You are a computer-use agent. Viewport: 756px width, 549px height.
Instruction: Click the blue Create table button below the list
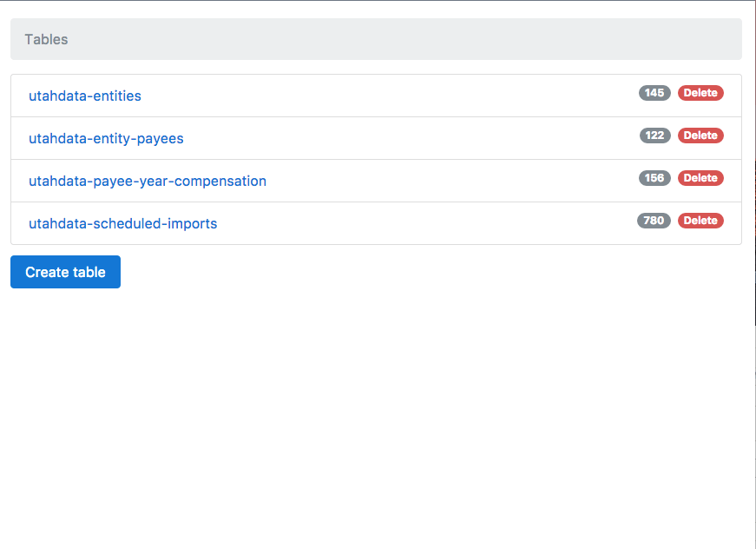coord(65,272)
